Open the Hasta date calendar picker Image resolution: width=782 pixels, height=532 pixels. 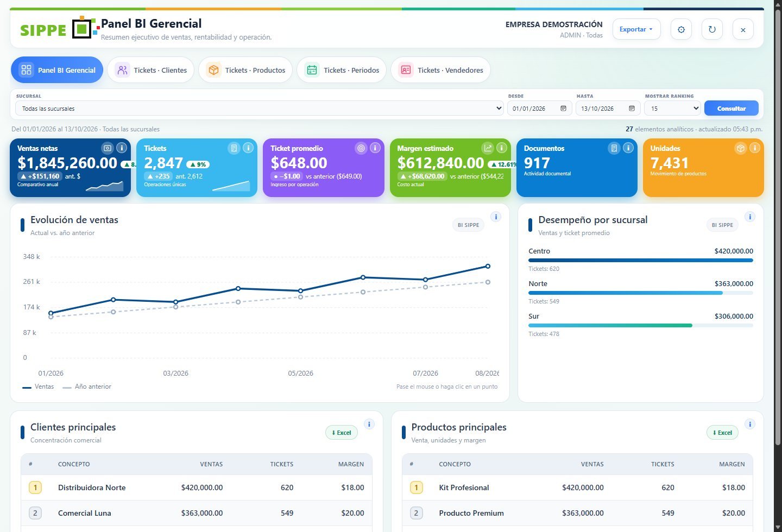[x=632, y=109]
